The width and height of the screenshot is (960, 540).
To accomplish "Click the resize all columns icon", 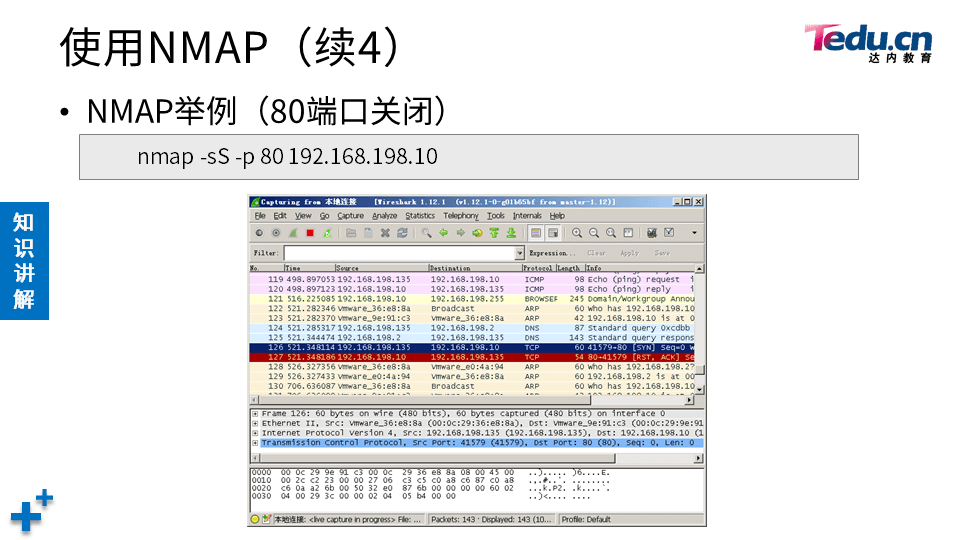I will click(x=628, y=233).
